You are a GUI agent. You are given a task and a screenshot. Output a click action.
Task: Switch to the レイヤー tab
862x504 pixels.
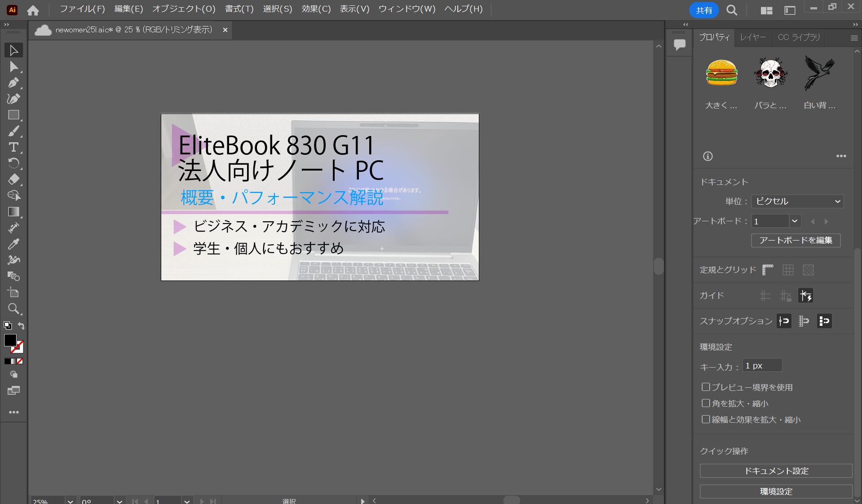(753, 37)
